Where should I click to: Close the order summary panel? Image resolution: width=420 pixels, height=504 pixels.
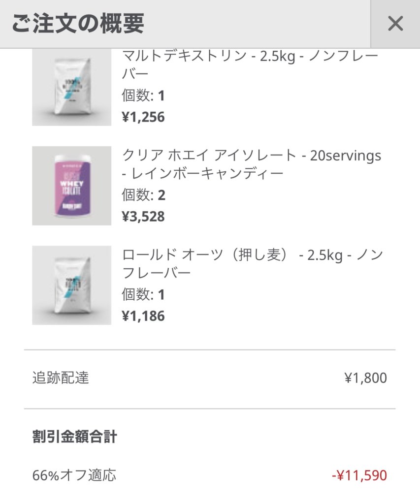pyautogui.click(x=395, y=24)
